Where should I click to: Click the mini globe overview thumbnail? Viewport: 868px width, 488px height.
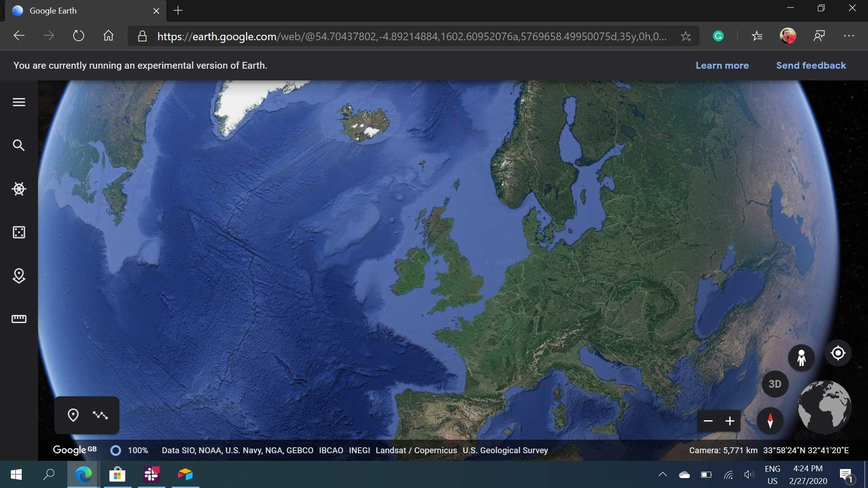(824, 407)
